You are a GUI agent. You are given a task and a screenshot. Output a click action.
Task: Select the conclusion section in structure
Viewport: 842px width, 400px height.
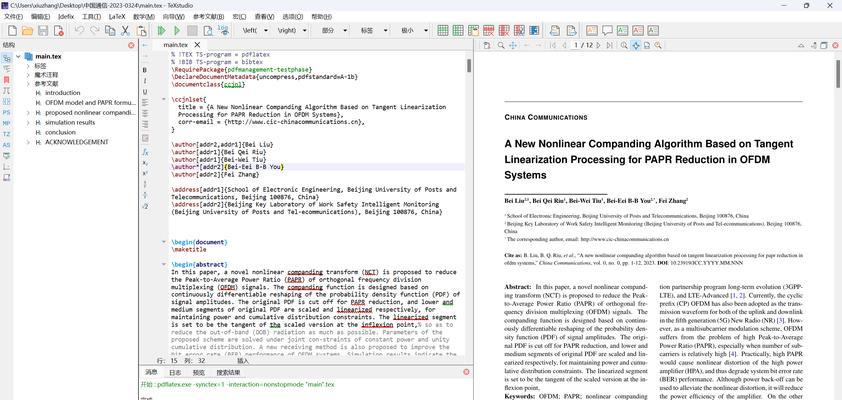(60, 132)
